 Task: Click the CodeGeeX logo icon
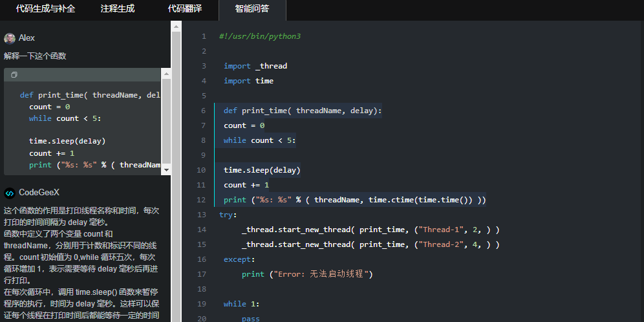10,192
